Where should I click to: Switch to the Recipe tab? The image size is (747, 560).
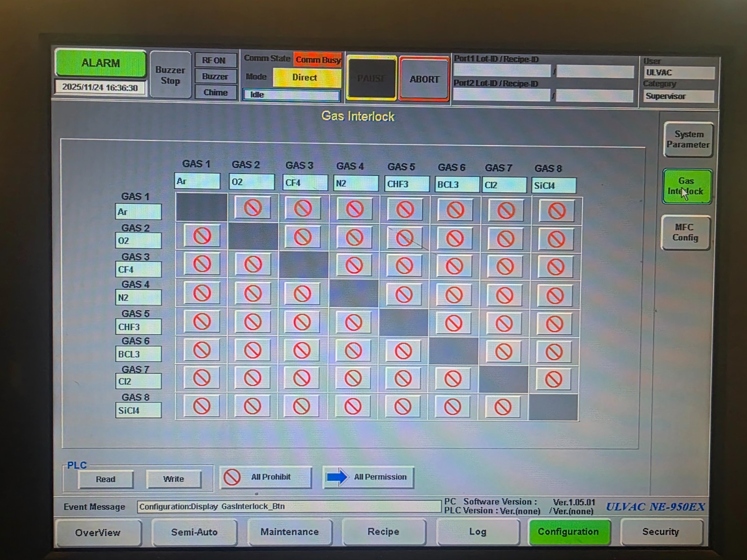[384, 532]
